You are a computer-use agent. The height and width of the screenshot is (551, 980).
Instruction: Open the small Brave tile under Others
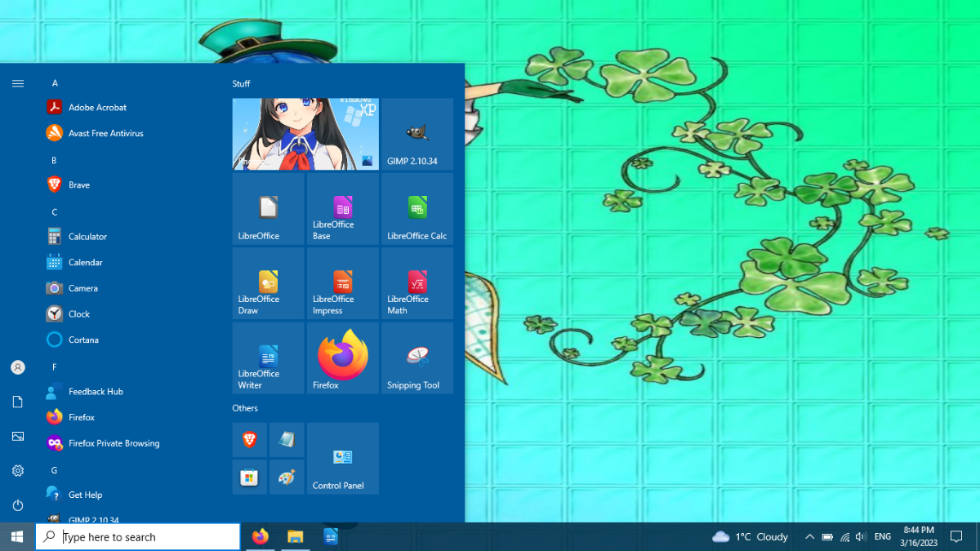[250, 440]
